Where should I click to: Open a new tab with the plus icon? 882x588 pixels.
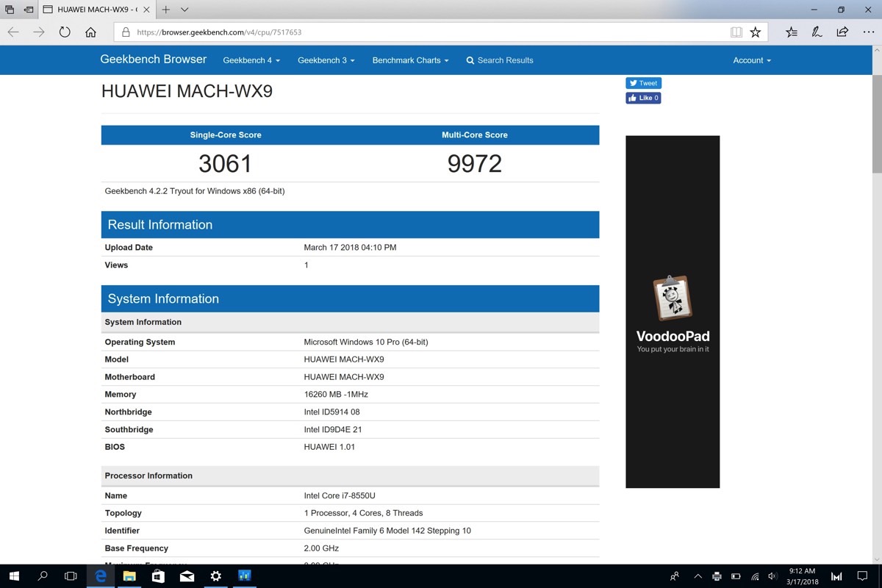[166, 10]
